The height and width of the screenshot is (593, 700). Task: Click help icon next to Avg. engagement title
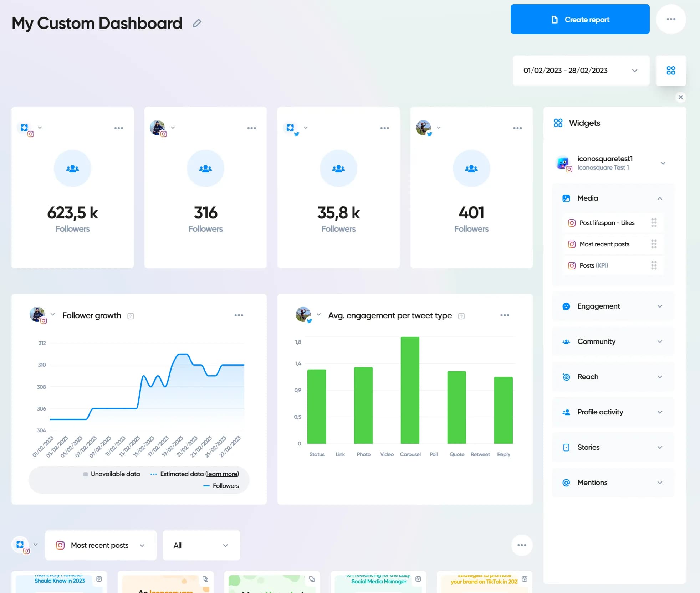pos(461,316)
